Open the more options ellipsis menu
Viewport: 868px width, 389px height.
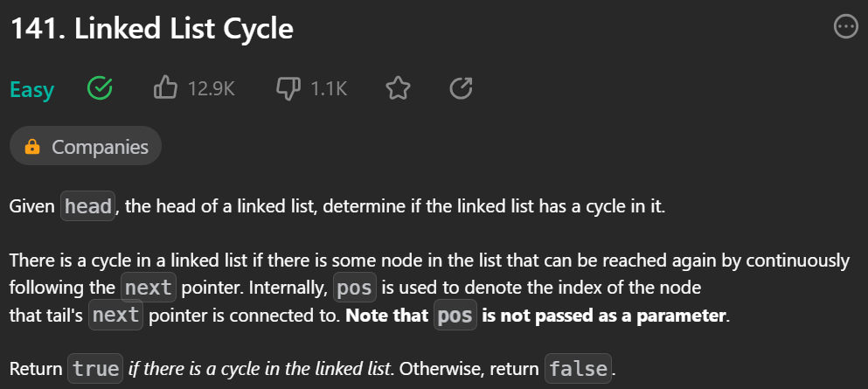[x=845, y=26]
